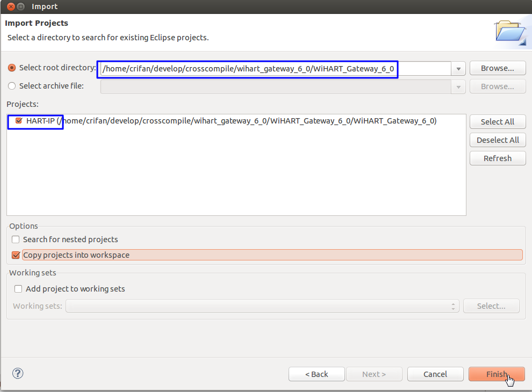Select the archive file radio button

coord(12,86)
